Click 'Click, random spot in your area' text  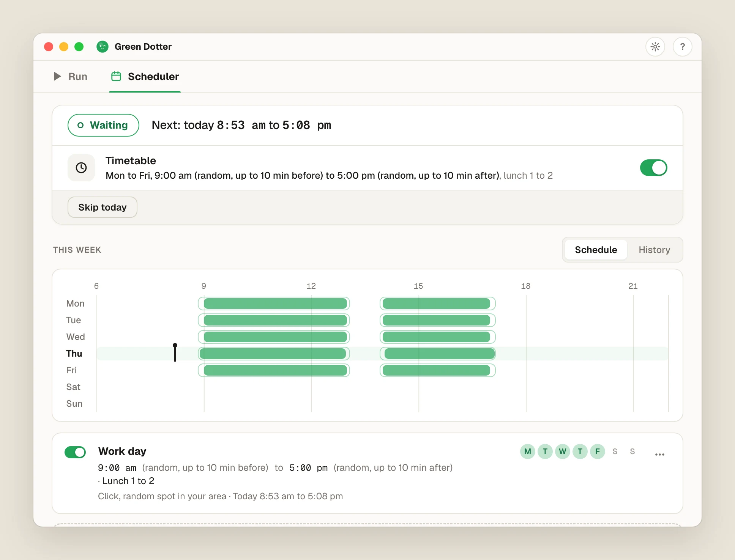(162, 496)
